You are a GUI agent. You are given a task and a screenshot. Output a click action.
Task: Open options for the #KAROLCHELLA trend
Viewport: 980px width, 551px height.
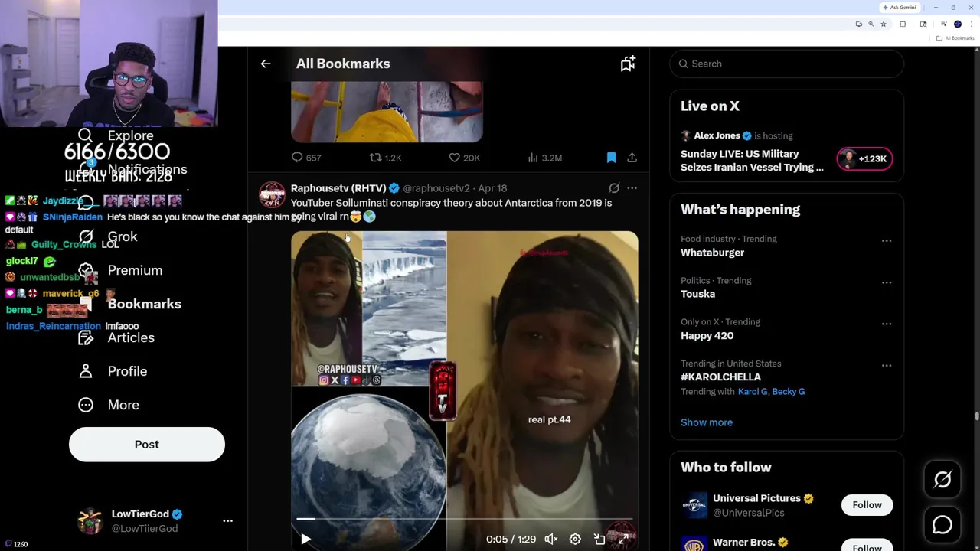pyautogui.click(x=887, y=365)
